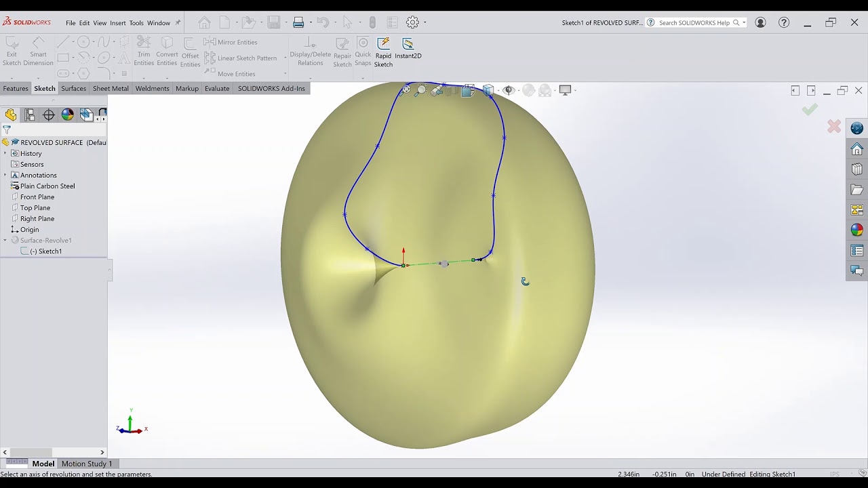Click the Repair Sketch tool
This screenshot has width=868, height=488.
pos(342,53)
